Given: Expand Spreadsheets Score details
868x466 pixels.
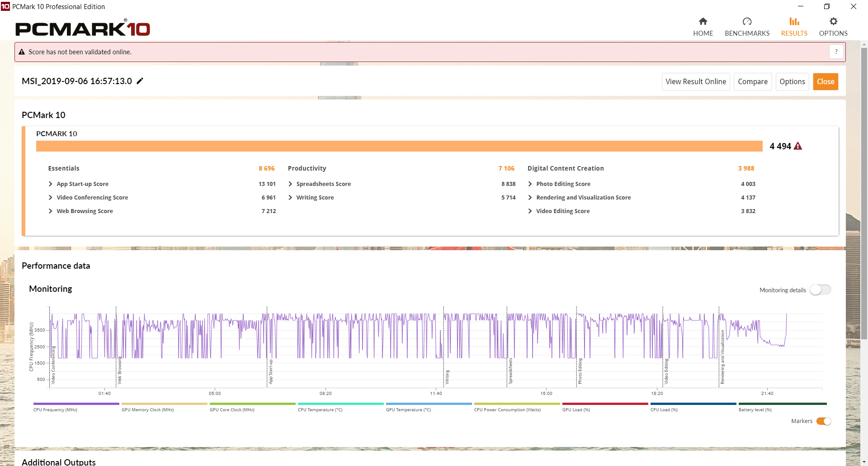Looking at the screenshot, I should click(x=290, y=184).
